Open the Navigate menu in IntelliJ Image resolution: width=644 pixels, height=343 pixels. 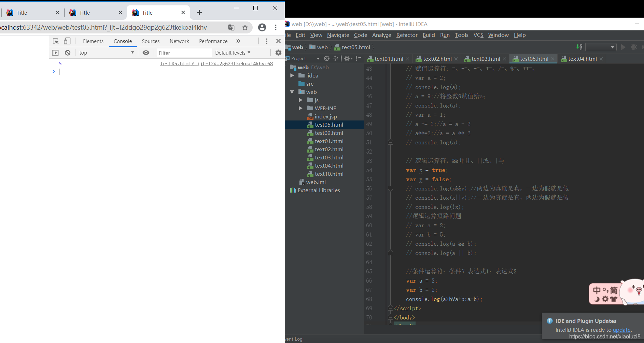click(x=338, y=35)
